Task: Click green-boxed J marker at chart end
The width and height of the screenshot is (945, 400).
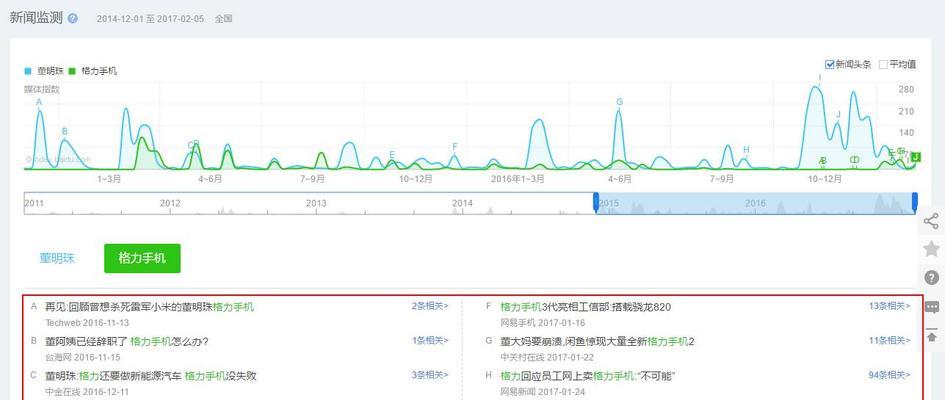Action: [x=915, y=157]
